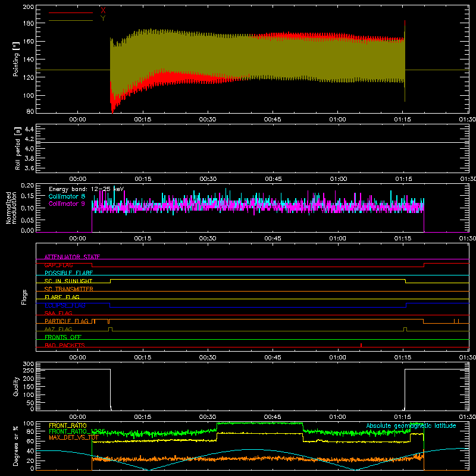
Task: Click the Quality axis title
Action: coord(16,386)
